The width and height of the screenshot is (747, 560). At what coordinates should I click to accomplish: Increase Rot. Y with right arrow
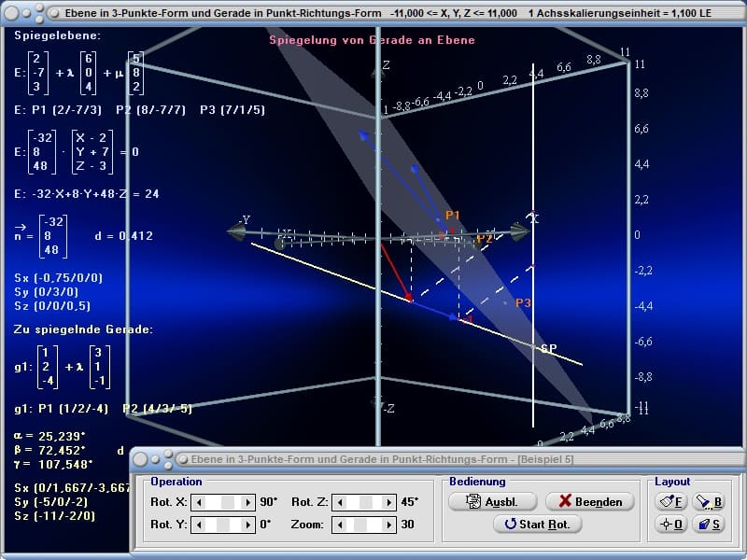point(247,525)
